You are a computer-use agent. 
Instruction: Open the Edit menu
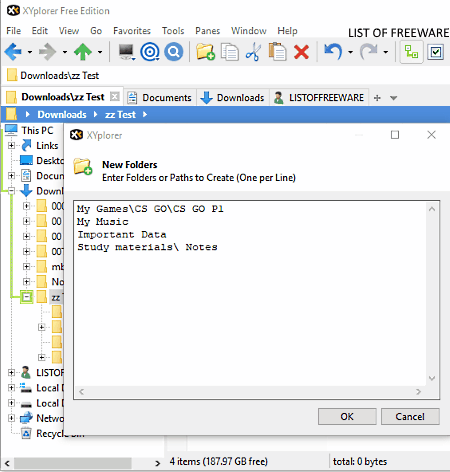click(x=40, y=31)
